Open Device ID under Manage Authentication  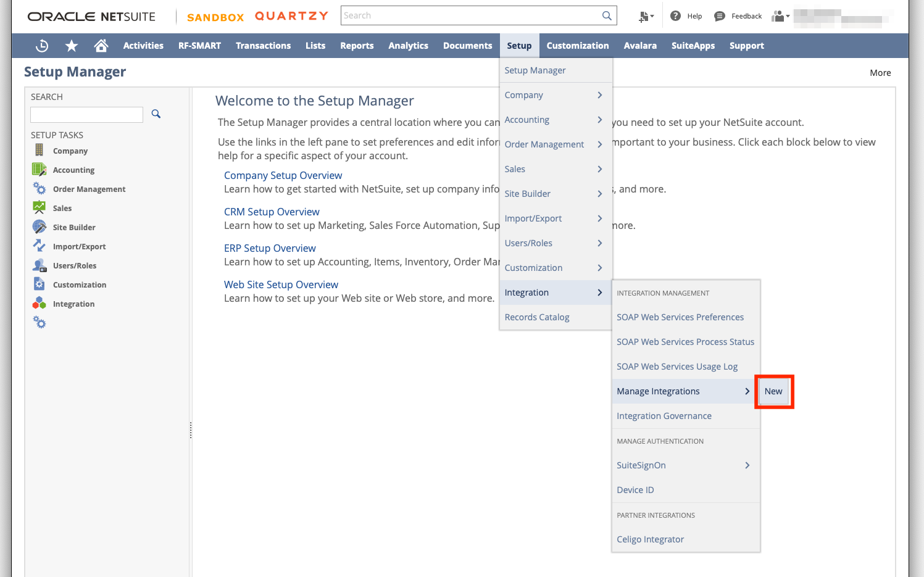click(x=686, y=490)
